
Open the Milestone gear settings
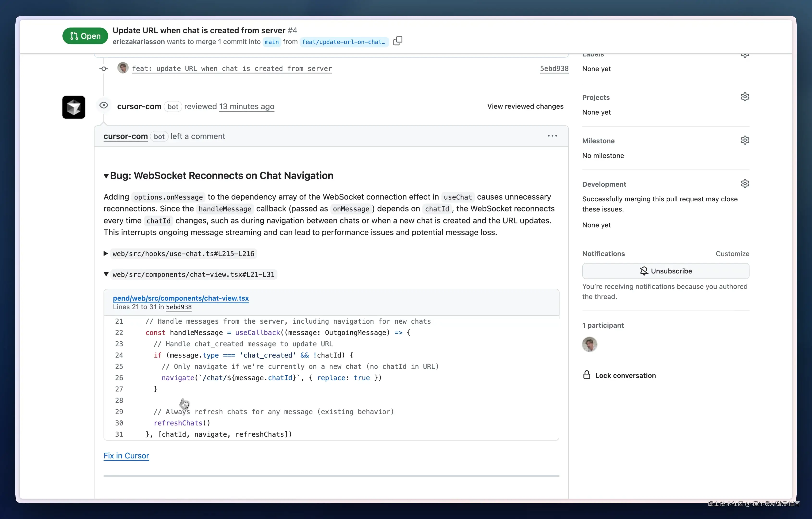click(744, 140)
